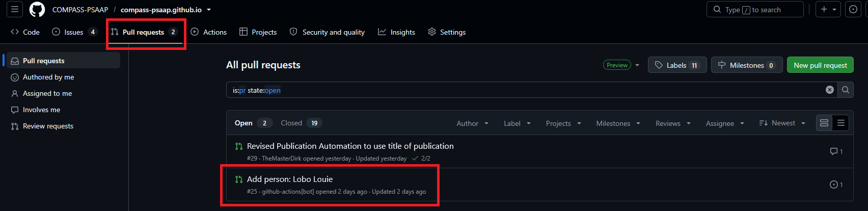Open the Security and quality tab
This screenshot has height=211, width=868.
327,32
